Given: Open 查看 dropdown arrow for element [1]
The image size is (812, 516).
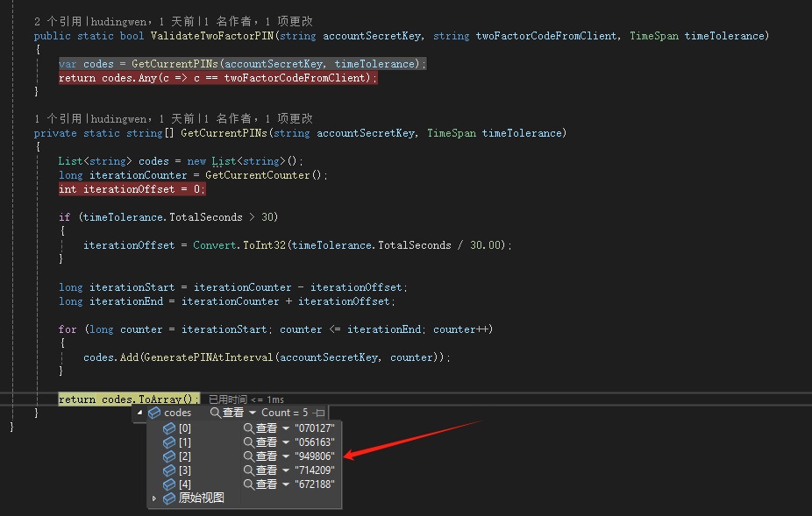Looking at the screenshot, I should pos(285,442).
